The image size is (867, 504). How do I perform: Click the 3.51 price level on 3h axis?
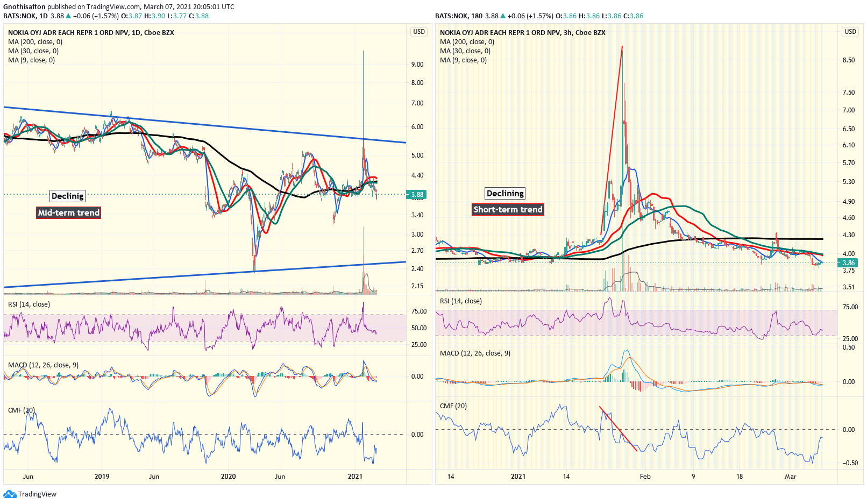[x=849, y=287]
